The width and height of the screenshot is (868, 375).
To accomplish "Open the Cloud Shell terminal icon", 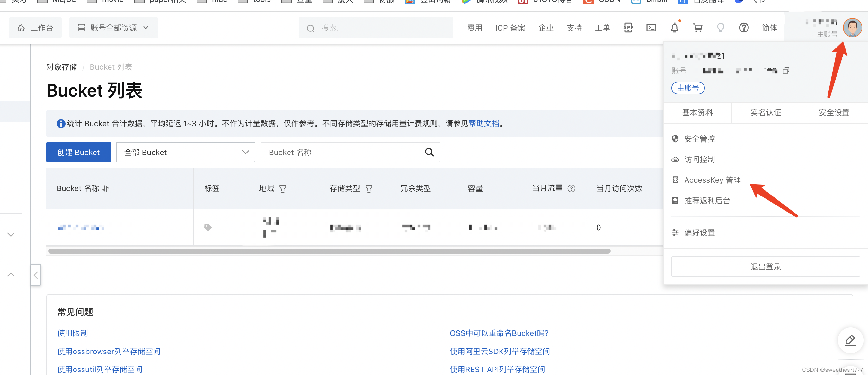I will coord(651,28).
